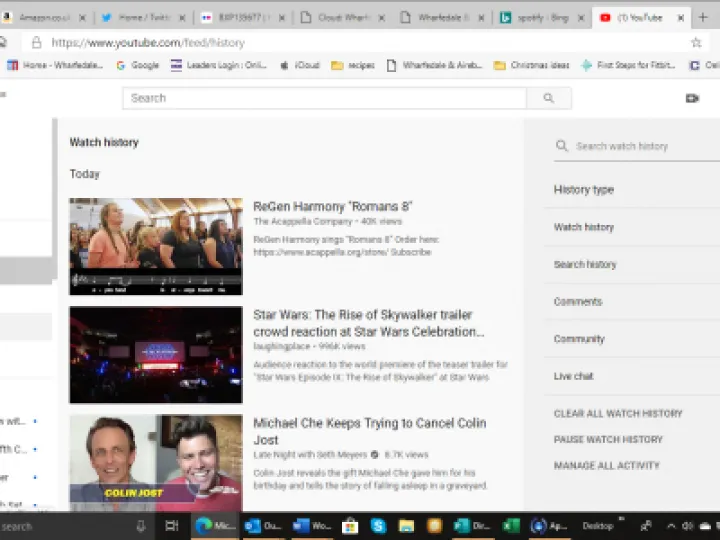
Task: Click the Microsoft Store icon in taskbar
Action: (x=350, y=525)
